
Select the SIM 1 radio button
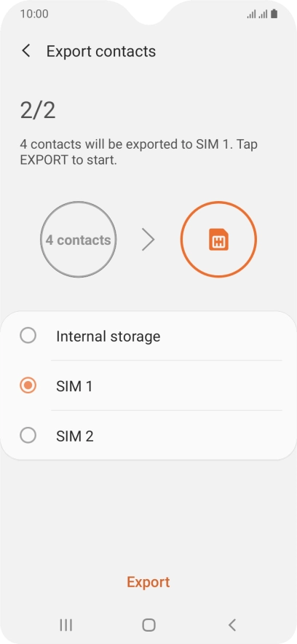tap(28, 385)
